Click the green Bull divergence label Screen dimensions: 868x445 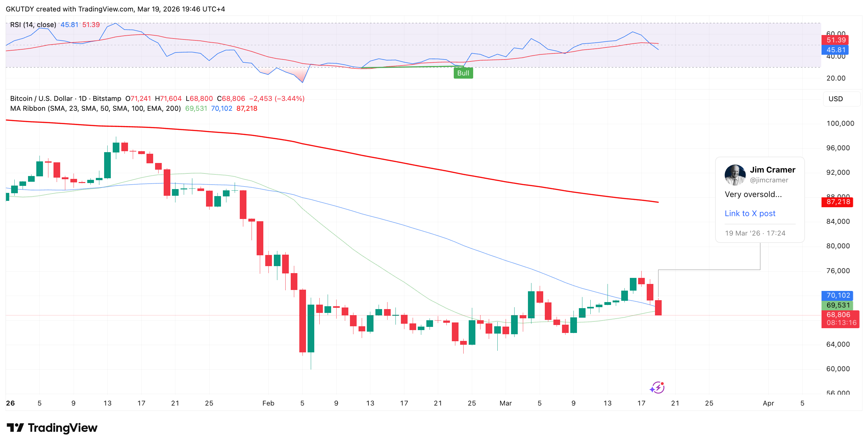(463, 73)
